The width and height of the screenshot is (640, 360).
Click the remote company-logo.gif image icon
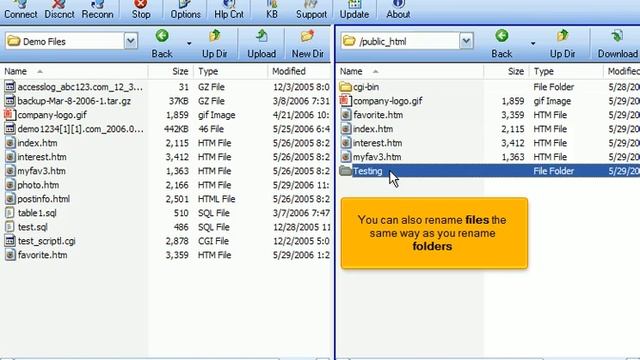pyautogui.click(x=345, y=101)
